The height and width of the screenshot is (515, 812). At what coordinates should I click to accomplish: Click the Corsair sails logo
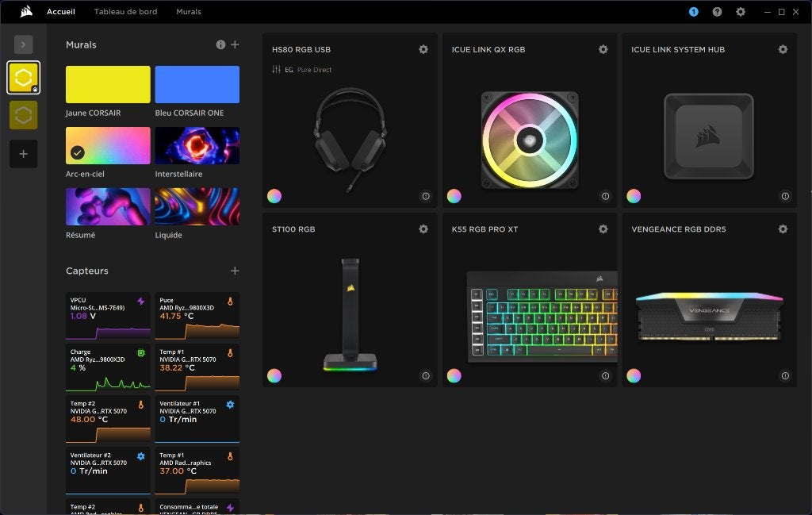pos(26,11)
